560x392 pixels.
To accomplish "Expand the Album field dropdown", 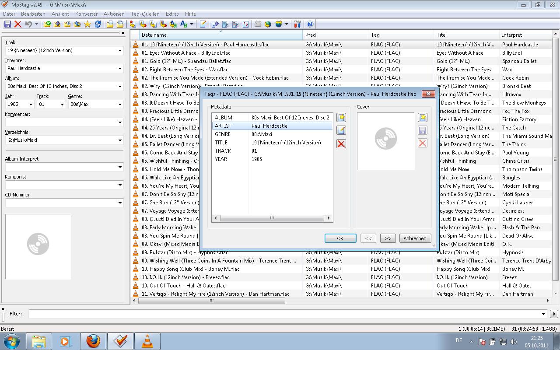I will [x=120, y=87].
